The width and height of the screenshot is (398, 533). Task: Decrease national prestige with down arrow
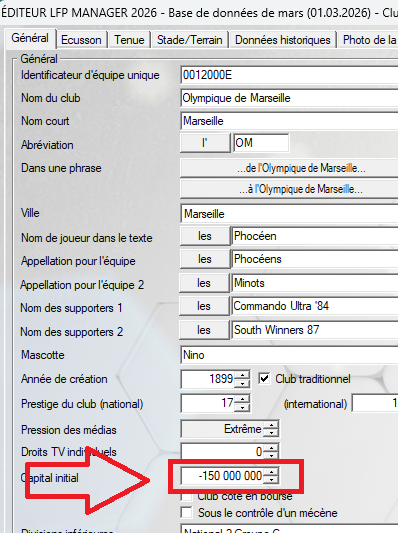(242, 408)
